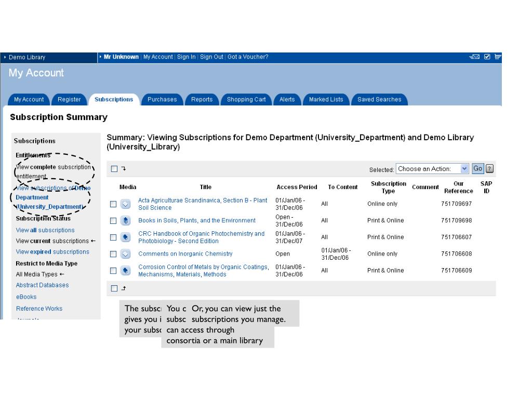Tick checkbox for Comments on Inorganic Chemistry
Image resolution: width=532 pixels, height=399 pixels.
click(x=113, y=254)
